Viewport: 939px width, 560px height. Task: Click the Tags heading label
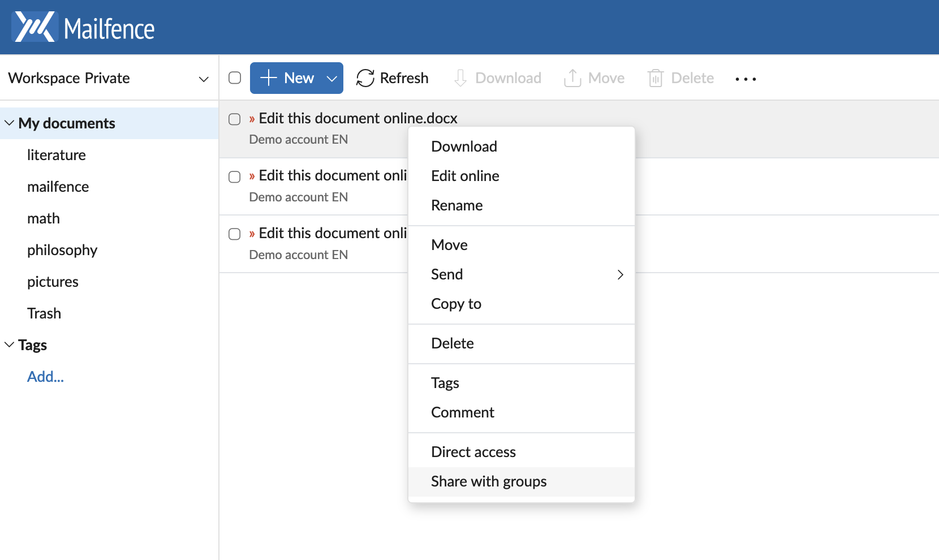(32, 345)
